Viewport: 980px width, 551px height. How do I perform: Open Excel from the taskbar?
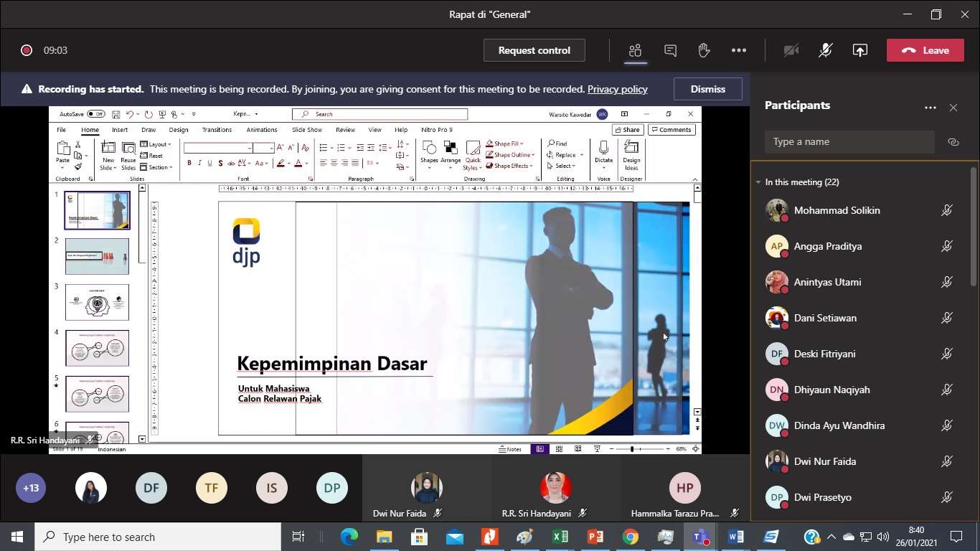click(560, 537)
